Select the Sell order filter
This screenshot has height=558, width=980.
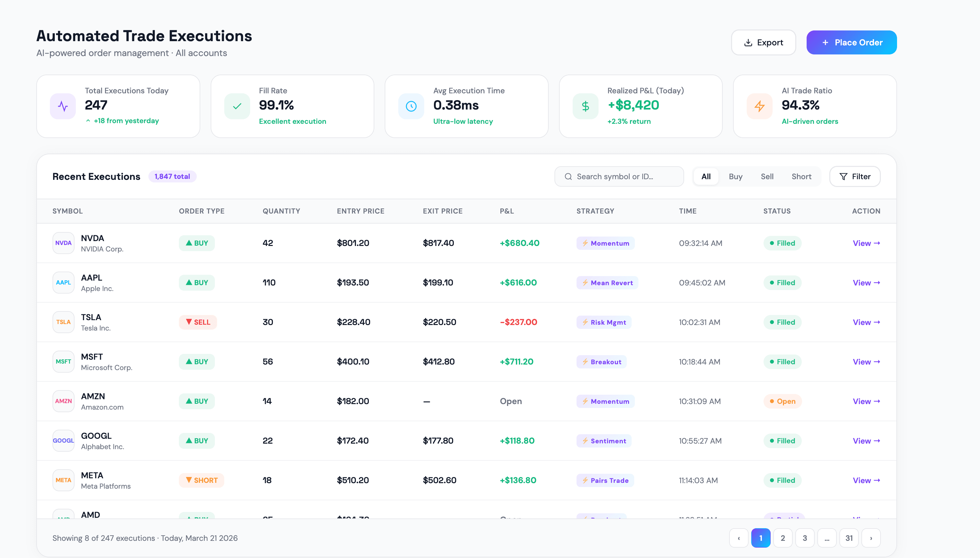[767, 176]
